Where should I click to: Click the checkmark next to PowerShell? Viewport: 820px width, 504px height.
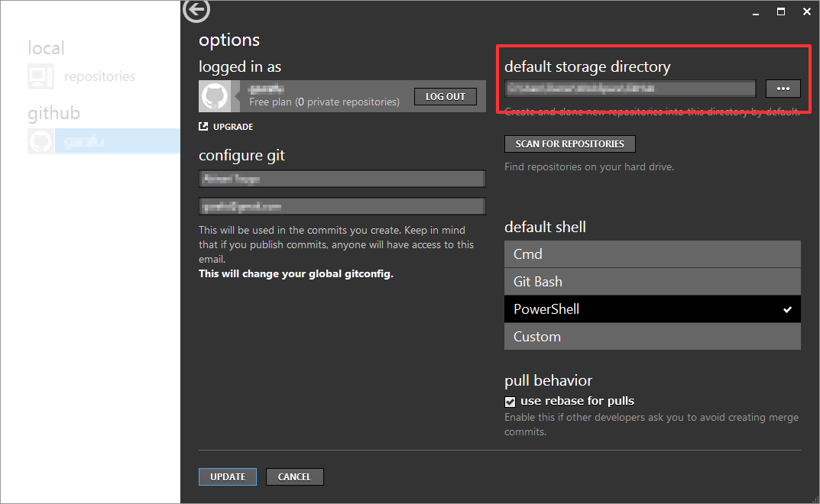(x=786, y=309)
